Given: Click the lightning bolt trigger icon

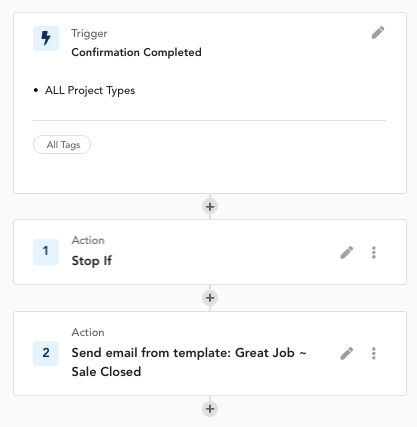Looking at the screenshot, I should pos(46,38).
